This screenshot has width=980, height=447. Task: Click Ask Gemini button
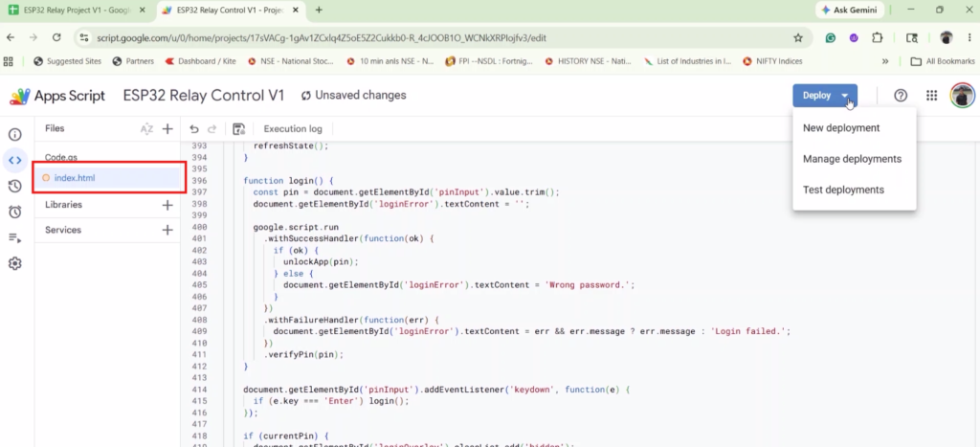(848, 10)
